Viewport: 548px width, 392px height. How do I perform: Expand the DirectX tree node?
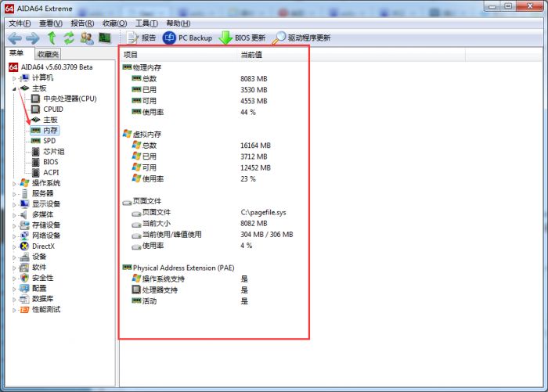pyautogui.click(x=14, y=246)
